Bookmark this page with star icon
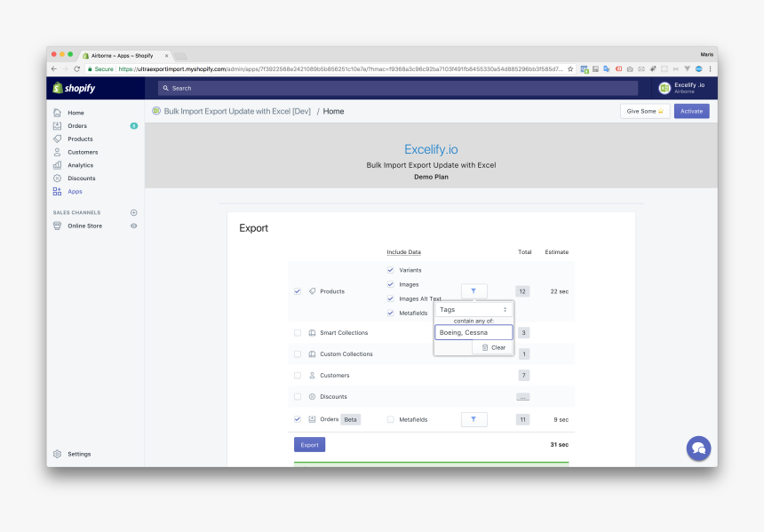This screenshot has height=532, width=764. click(570, 69)
